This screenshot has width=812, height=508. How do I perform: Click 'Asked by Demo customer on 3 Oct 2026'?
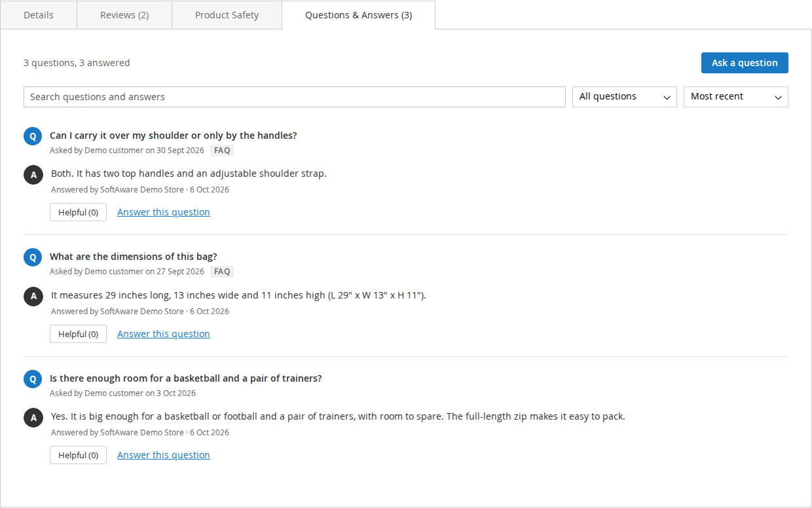122,393
